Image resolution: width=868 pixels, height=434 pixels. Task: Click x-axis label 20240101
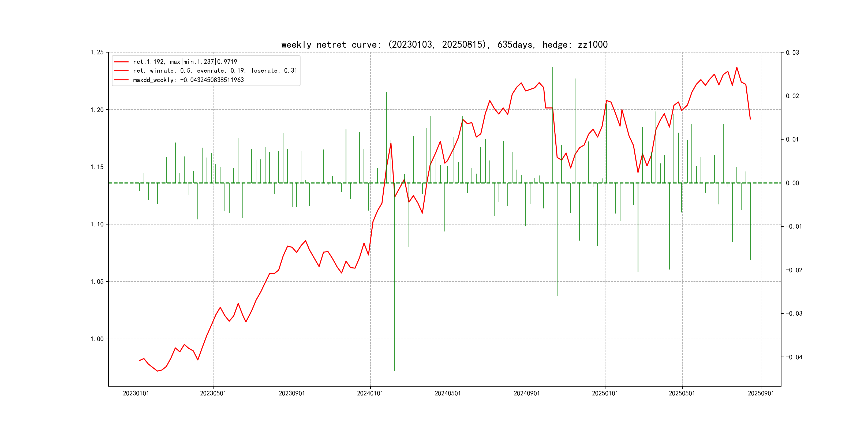[x=370, y=394]
